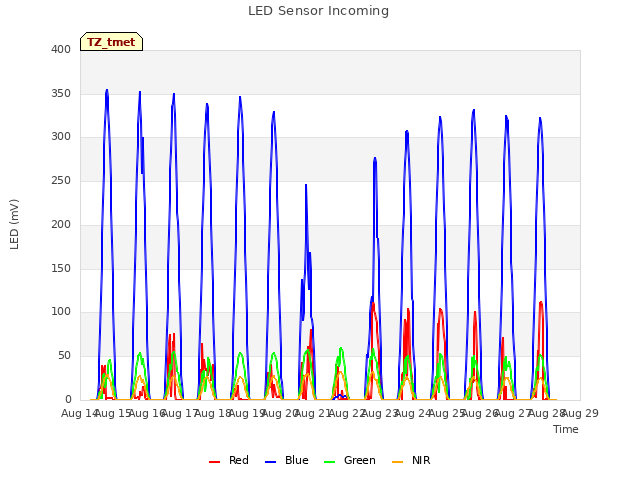Click the 200 y-axis tick label

tap(61, 224)
